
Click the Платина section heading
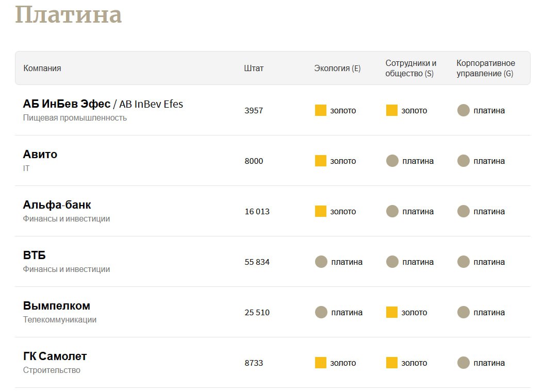tap(68, 14)
